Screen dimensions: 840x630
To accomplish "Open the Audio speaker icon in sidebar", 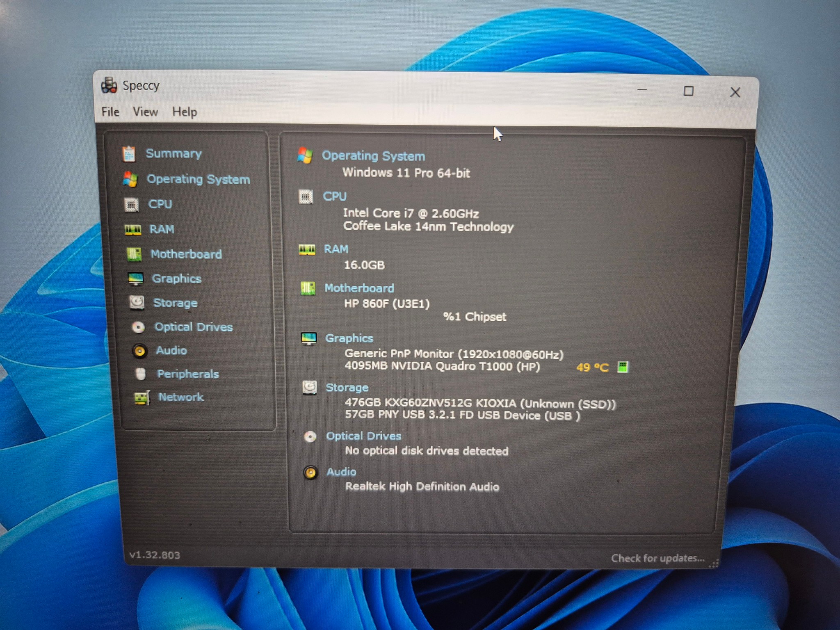I will tap(140, 351).
